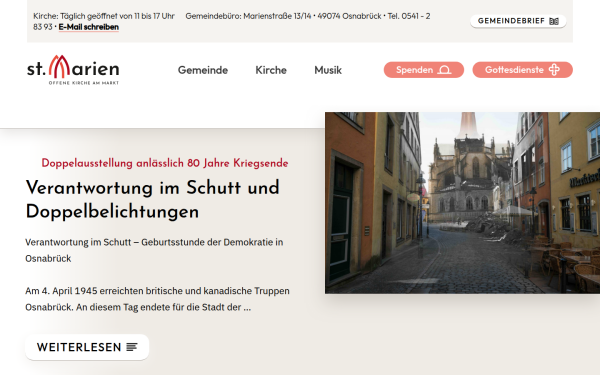600x375 pixels.
Task: Click the text lines icon on Weiterlesen
Action: point(132,347)
